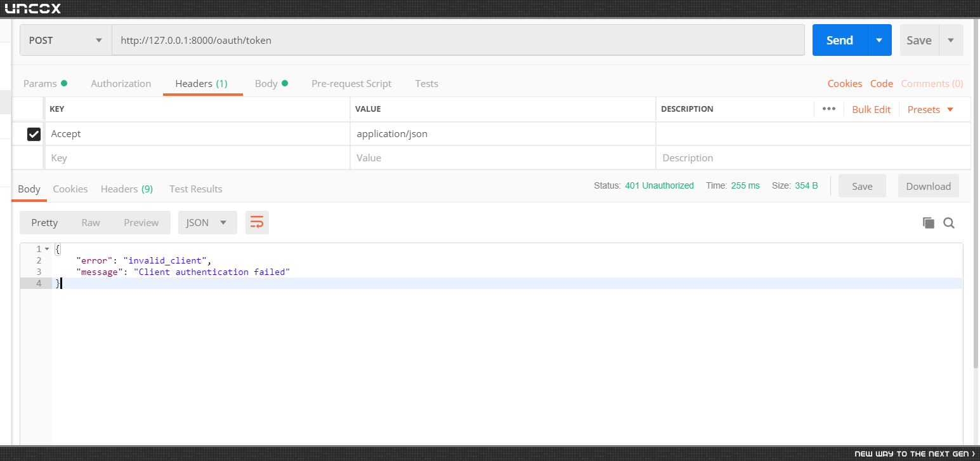Open the response Cookies tab

[70, 189]
